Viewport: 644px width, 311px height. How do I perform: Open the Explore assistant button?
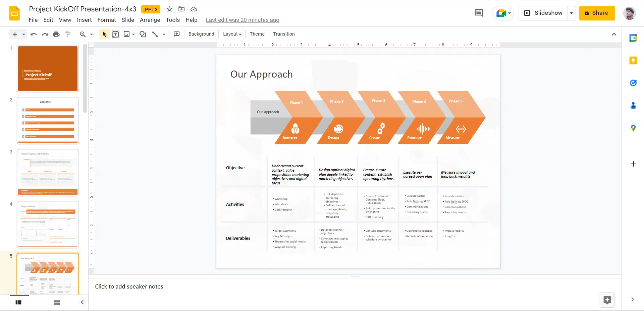pos(607,300)
